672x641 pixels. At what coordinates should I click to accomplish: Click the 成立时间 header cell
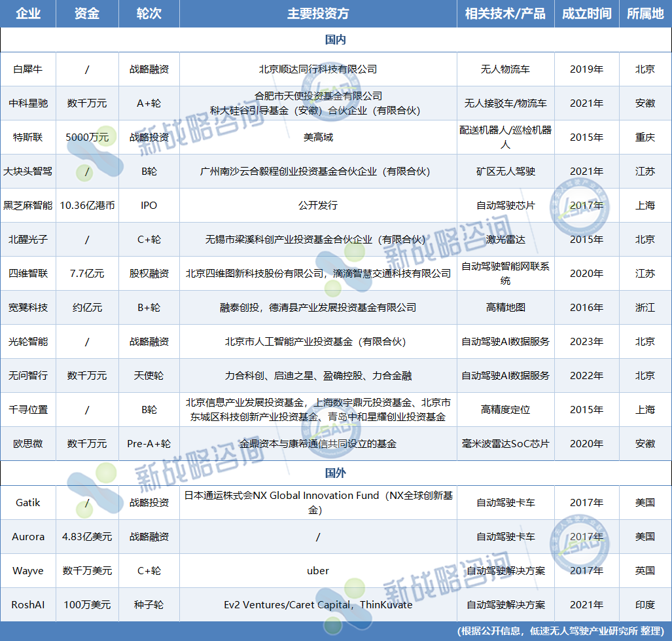pyautogui.click(x=586, y=14)
